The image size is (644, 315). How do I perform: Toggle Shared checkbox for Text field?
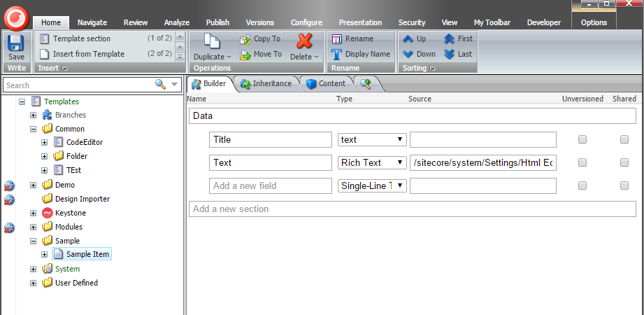(624, 162)
